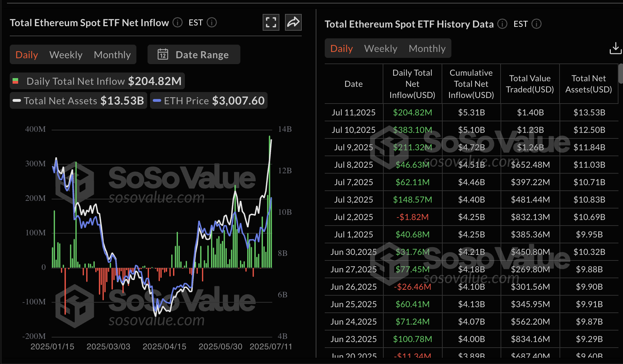Share the Net Inflow chart
This screenshot has height=364, width=623.
(x=293, y=22)
